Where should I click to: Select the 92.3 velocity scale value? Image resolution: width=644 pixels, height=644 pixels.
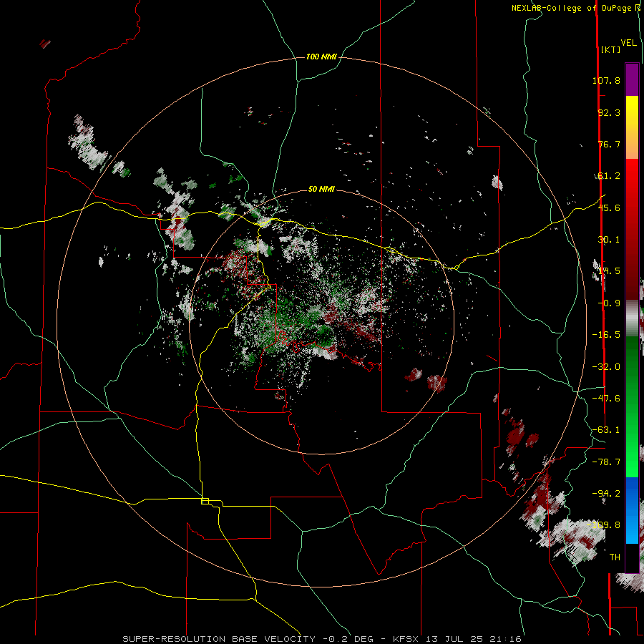point(609,112)
